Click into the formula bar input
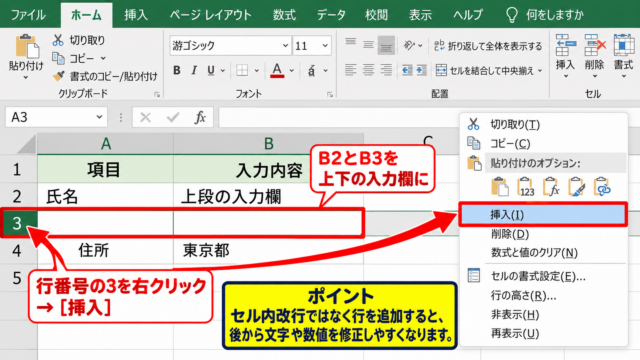Screen dimensions: 640x360 click(339, 118)
